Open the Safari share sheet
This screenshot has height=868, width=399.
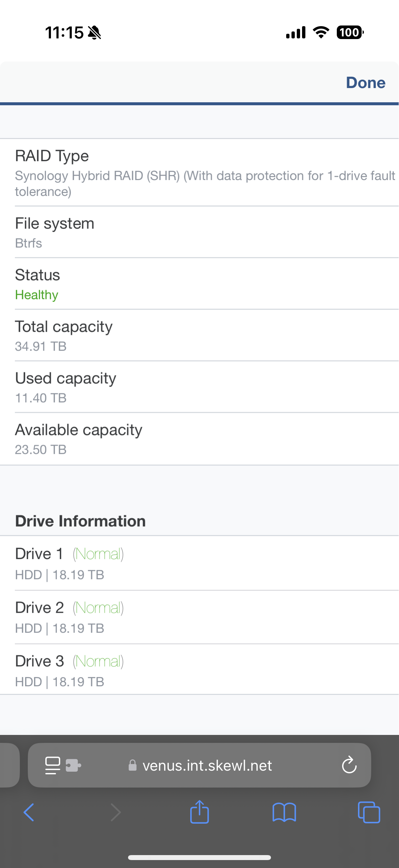(x=199, y=812)
